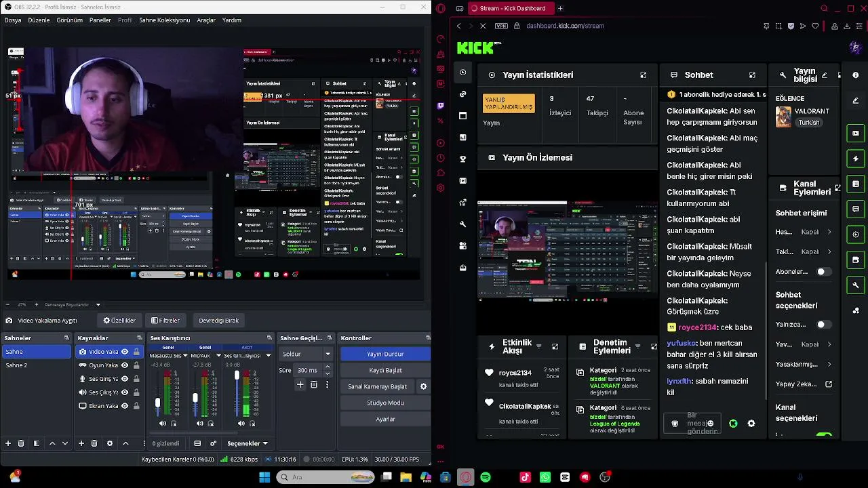
Task: Open source properties gear in Kaynaklar panel
Action: click(x=110, y=443)
